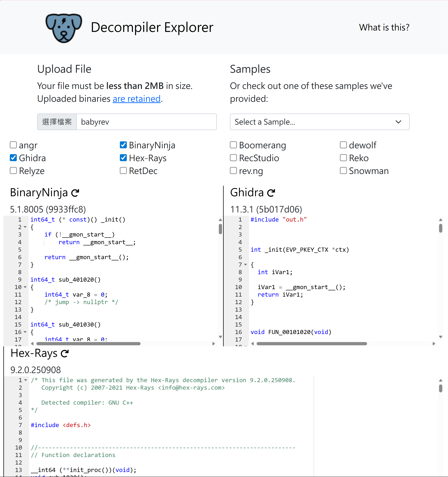Follow the 'are retained' link
Viewport: 448px width, 477px height.
click(x=136, y=99)
